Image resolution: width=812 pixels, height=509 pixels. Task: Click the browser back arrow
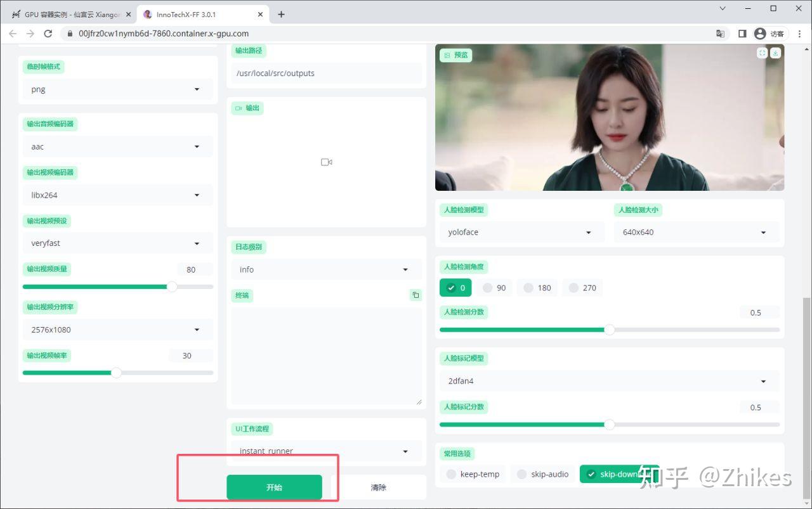13,34
